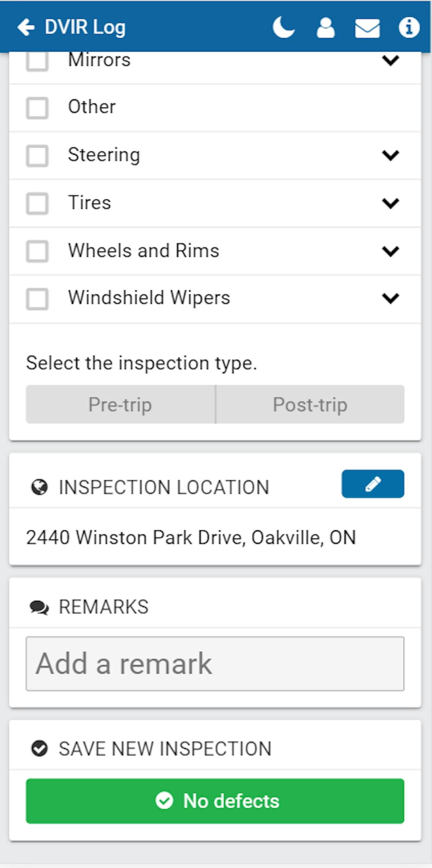432x868 pixels.
Task: Check the Windshield Wipers checkbox
Action: pyautogui.click(x=37, y=299)
